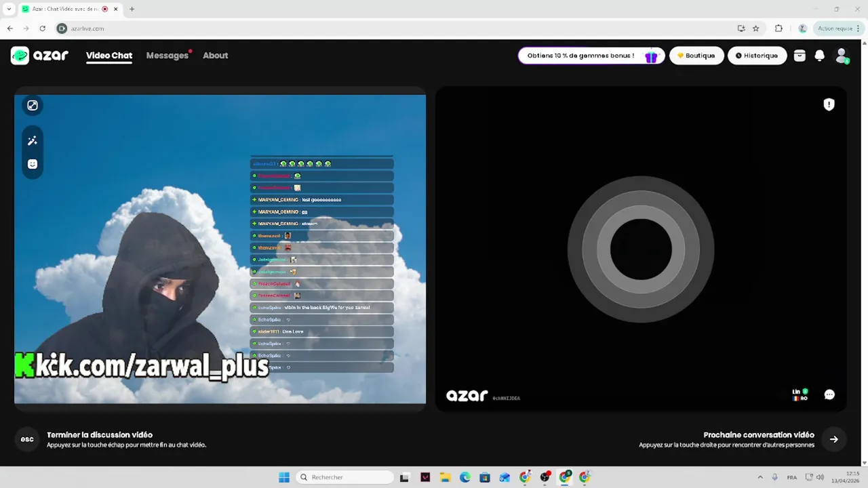Viewport: 868px width, 488px height.
Task: Open the chat bubble in partner video
Action: (829, 394)
